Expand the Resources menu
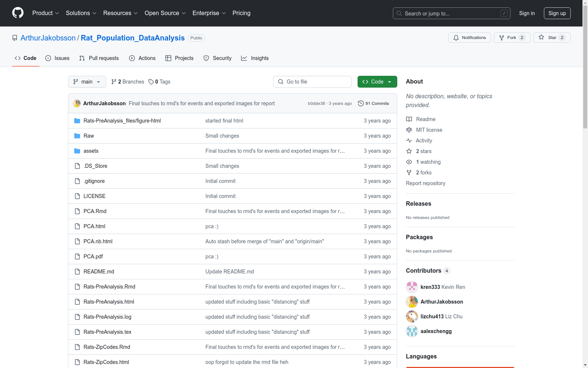This screenshot has width=588, height=368. 121,13
